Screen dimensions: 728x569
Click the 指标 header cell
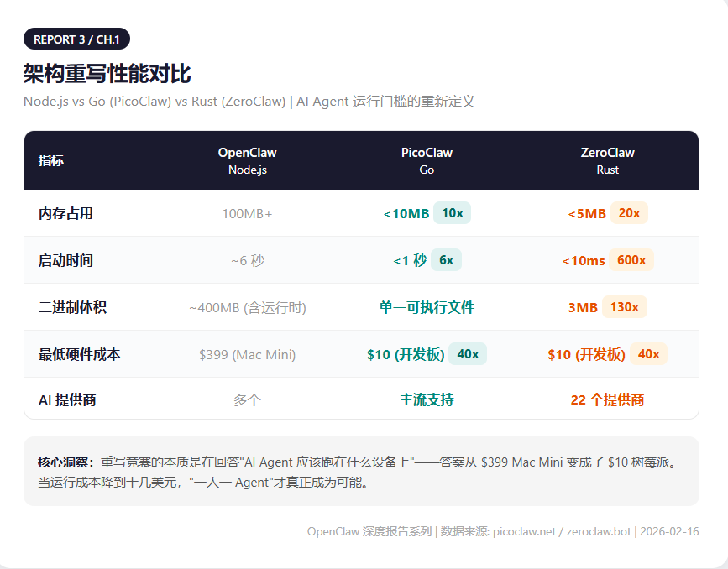point(51,161)
